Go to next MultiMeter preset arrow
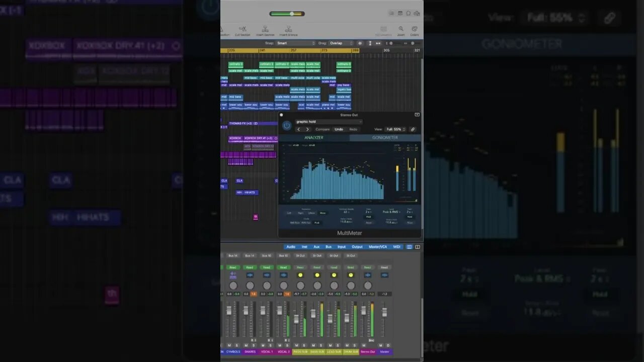Viewport: 644px width, 362px height. [x=307, y=129]
